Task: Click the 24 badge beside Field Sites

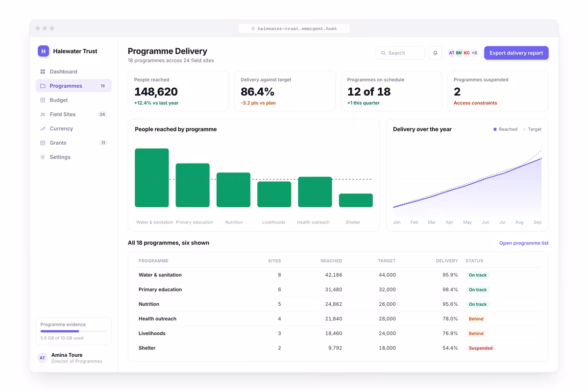Action: point(102,114)
